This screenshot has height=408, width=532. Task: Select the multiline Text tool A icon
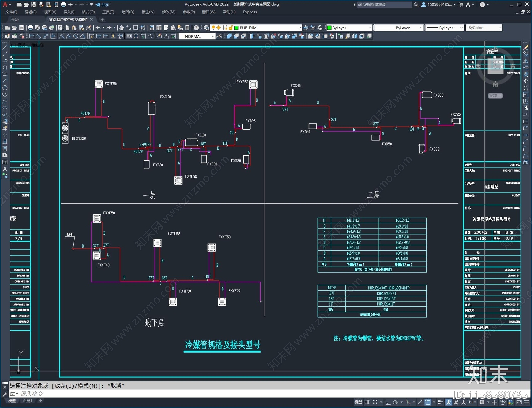point(5,169)
